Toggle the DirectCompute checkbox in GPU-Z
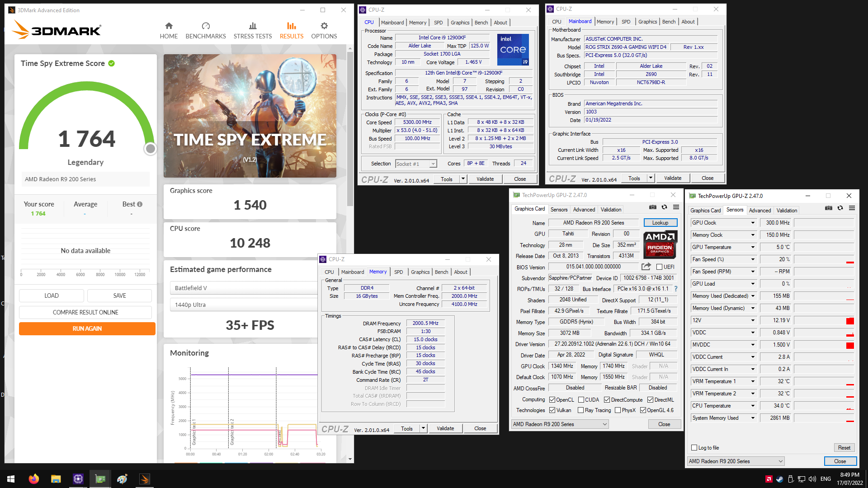The width and height of the screenshot is (868, 488). [607, 400]
